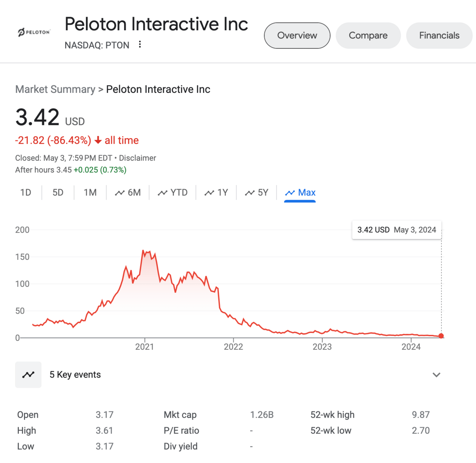
Task: Click the chart peak near 150 USD
Action: click(143, 251)
